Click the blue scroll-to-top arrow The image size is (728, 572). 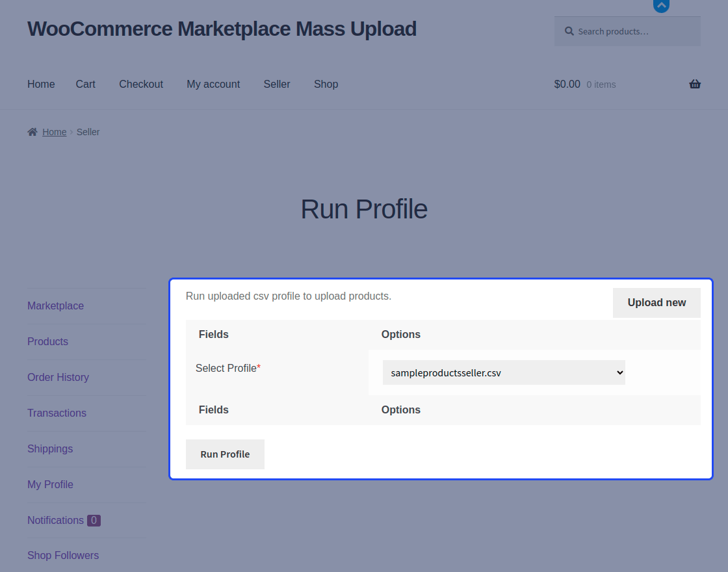[661, 6]
